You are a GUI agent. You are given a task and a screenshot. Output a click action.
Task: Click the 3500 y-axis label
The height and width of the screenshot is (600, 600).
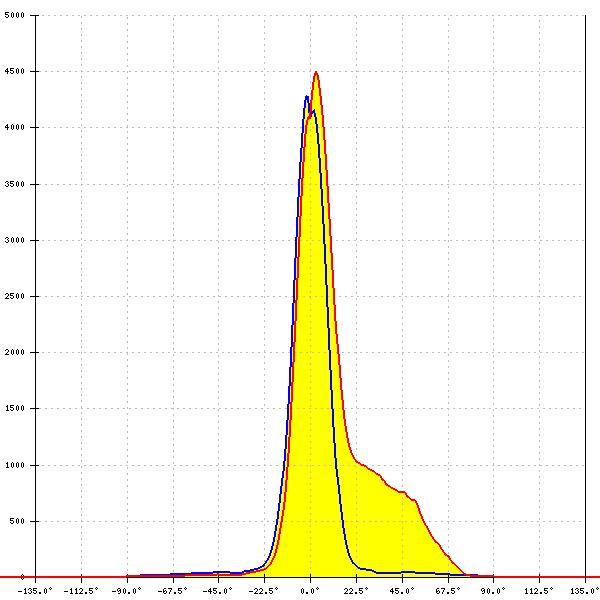15,184
